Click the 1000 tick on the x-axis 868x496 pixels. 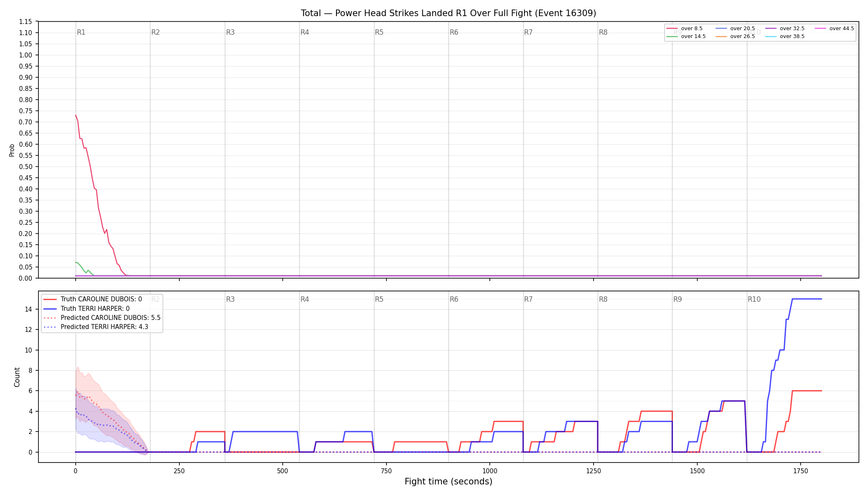click(490, 471)
